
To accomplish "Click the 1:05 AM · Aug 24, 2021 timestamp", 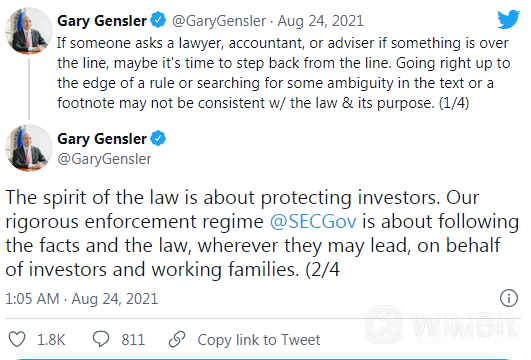I will coord(82,299).
